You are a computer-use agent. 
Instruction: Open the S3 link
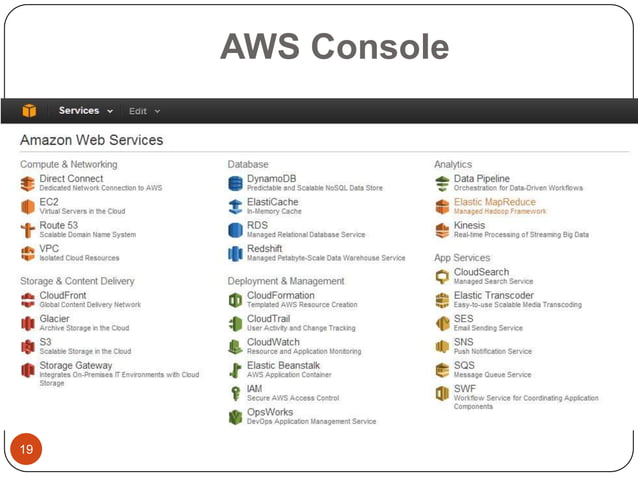(x=46, y=342)
